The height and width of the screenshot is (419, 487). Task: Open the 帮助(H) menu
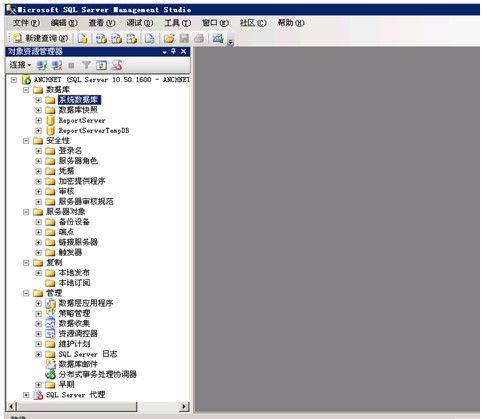291,23
